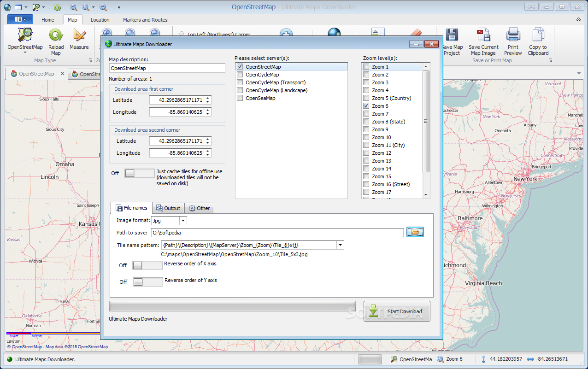The width and height of the screenshot is (588, 369).
Task: Click the Path to save input field
Action: [x=277, y=233]
